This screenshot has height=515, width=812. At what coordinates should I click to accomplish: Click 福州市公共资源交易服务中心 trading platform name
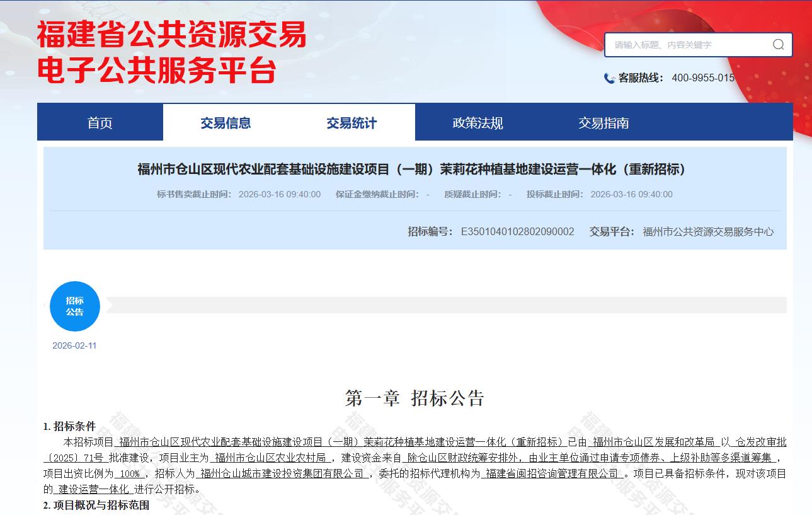click(708, 231)
